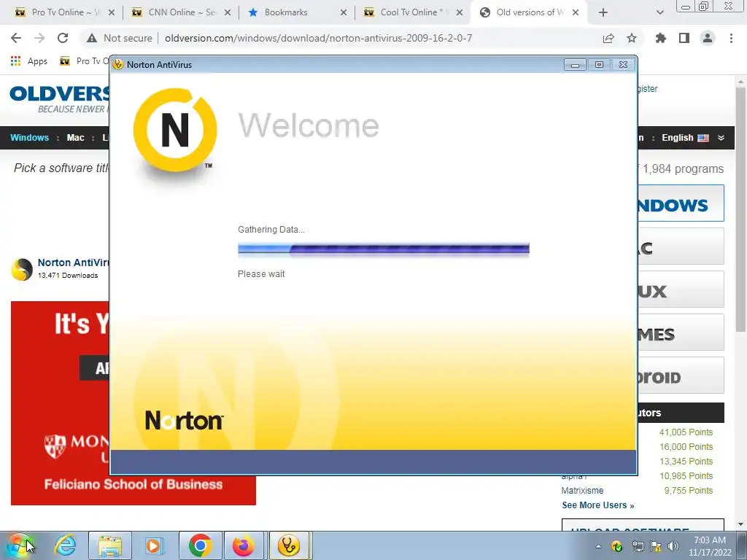
Task: Open the Chrome profile avatar icon
Action: [708, 38]
